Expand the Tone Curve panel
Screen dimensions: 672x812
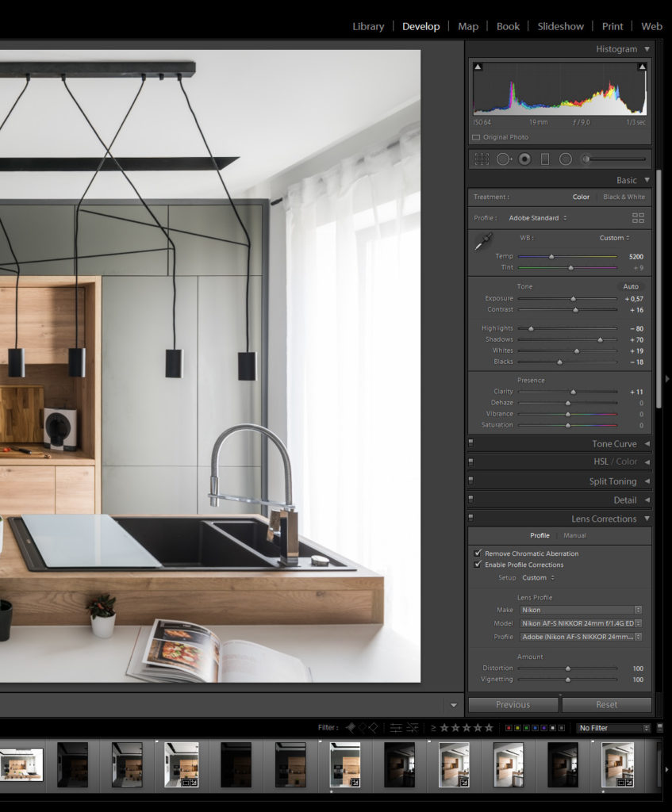[x=614, y=444]
